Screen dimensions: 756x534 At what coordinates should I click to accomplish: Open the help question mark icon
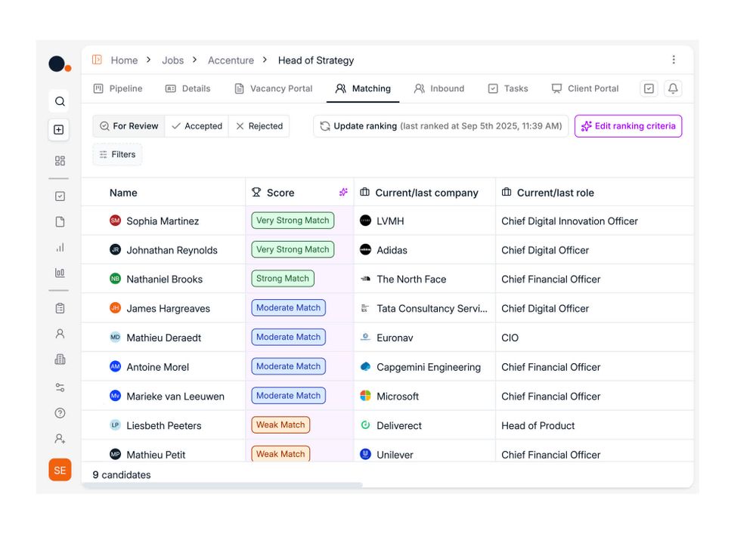click(60, 413)
